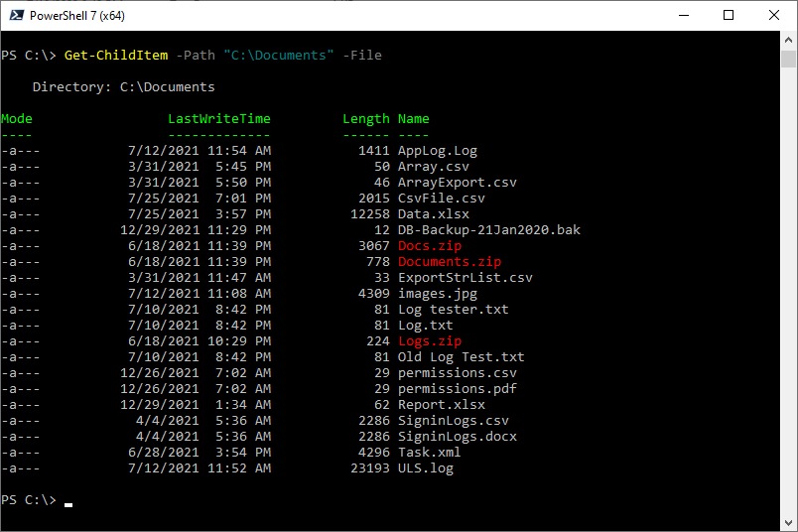
Task: Maximize the PowerShell 7 window
Action: [x=729, y=15]
